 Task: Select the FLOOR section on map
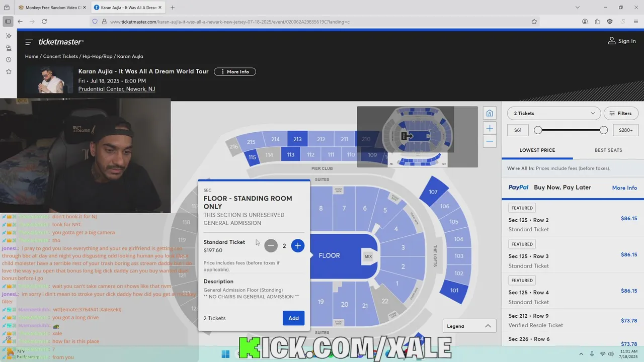click(329, 255)
